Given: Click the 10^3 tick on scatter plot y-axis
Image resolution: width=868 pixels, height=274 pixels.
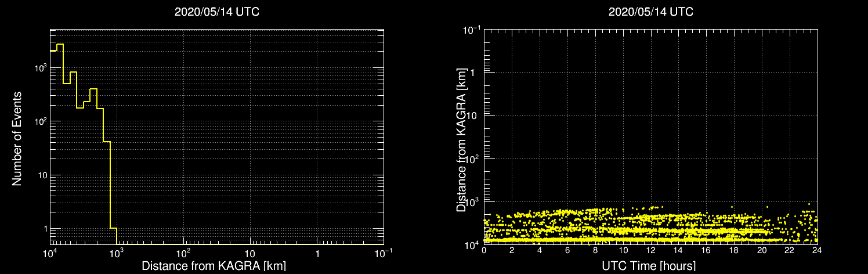Looking at the screenshot, I should pos(473,201).
